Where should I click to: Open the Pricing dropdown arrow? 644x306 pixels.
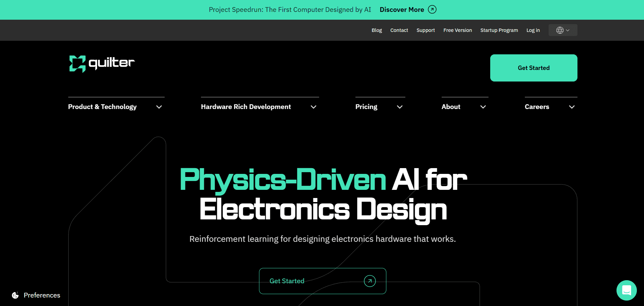click(400, 107)
